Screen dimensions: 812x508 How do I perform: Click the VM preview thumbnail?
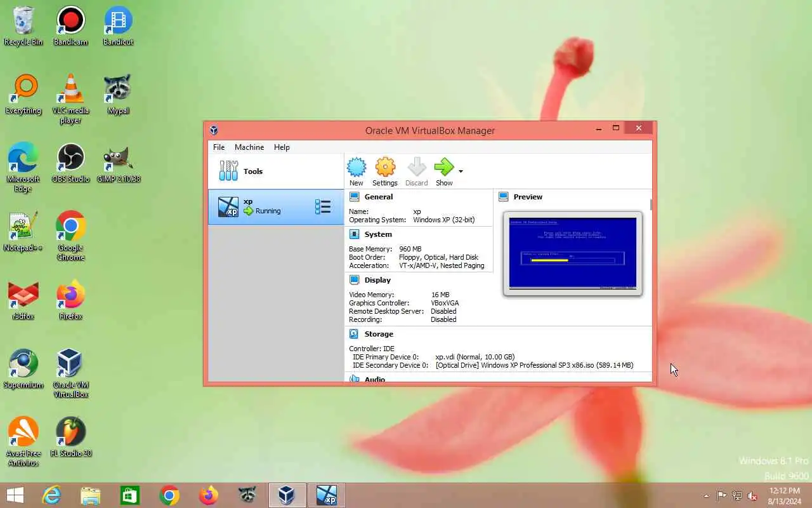click(x=573, y=253)
